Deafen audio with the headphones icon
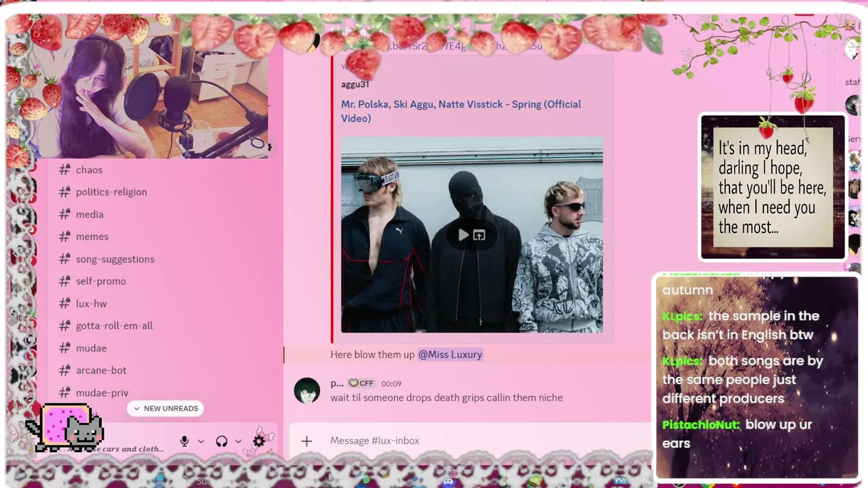868x488 pixels. (x=222, y=441)
